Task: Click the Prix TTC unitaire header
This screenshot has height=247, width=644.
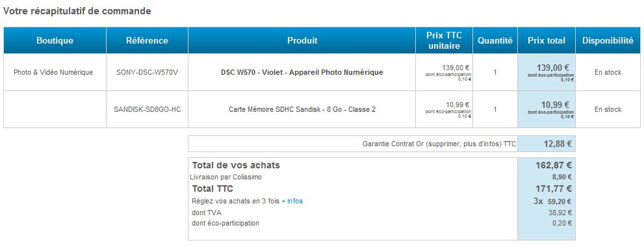Action: (444, 41)
